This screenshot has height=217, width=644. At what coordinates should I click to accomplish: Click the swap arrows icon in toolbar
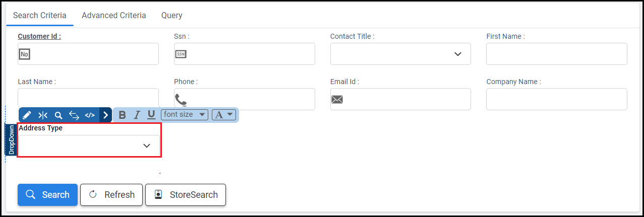[74, 115]
